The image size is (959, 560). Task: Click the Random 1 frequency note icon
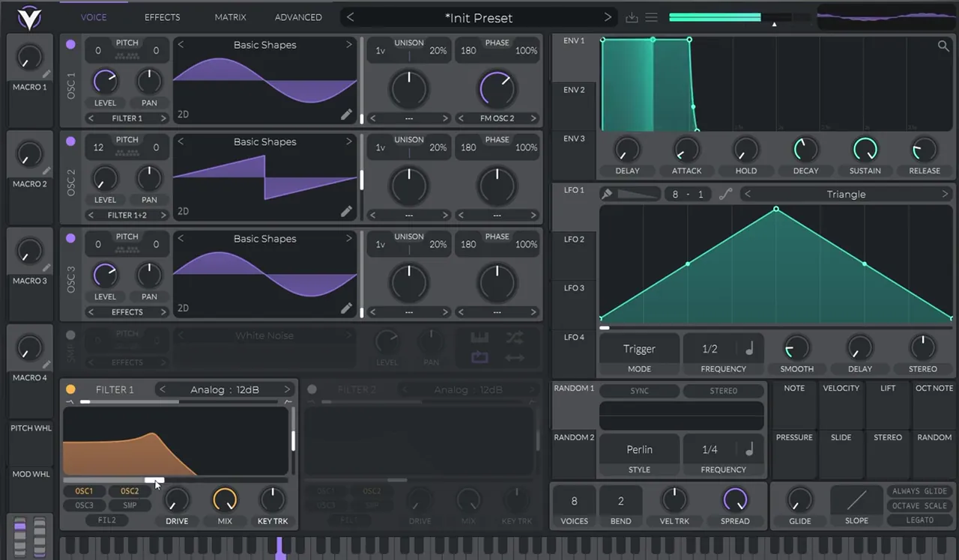click(x=748, y=449)
